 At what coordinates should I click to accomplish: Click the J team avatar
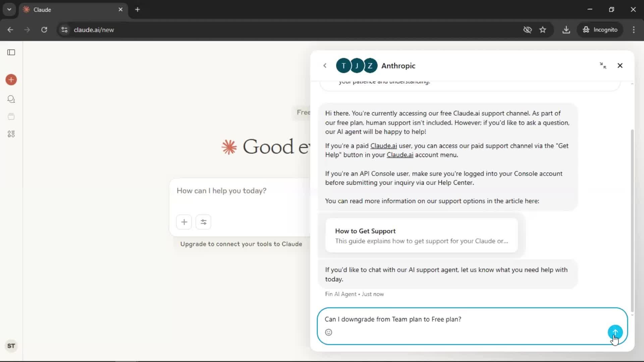coord(357,66)
